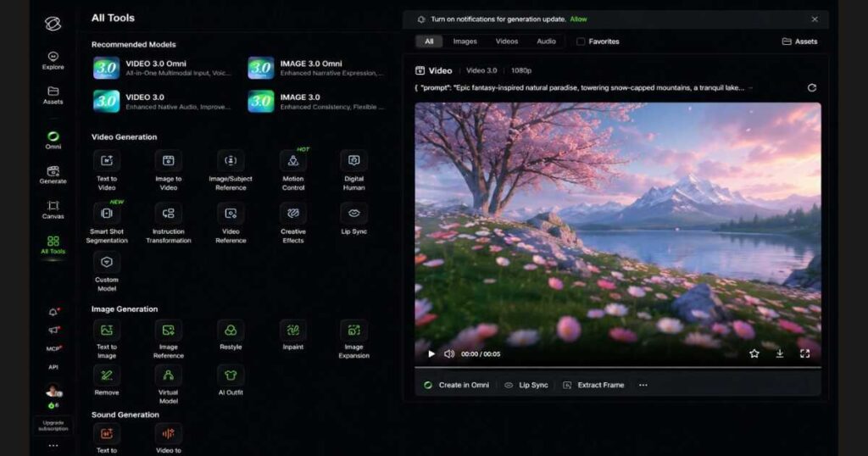Open the Digital Human tool
The width and height of the screenshot is (868, 456).
click(354, 170)
